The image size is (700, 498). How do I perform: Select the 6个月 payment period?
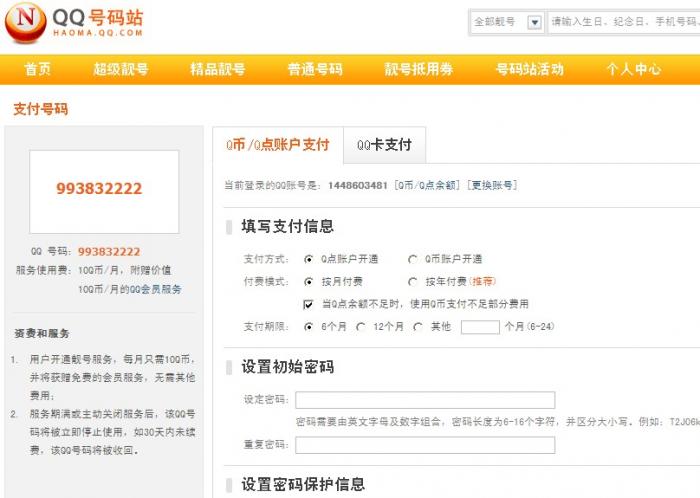click(308, 327)
